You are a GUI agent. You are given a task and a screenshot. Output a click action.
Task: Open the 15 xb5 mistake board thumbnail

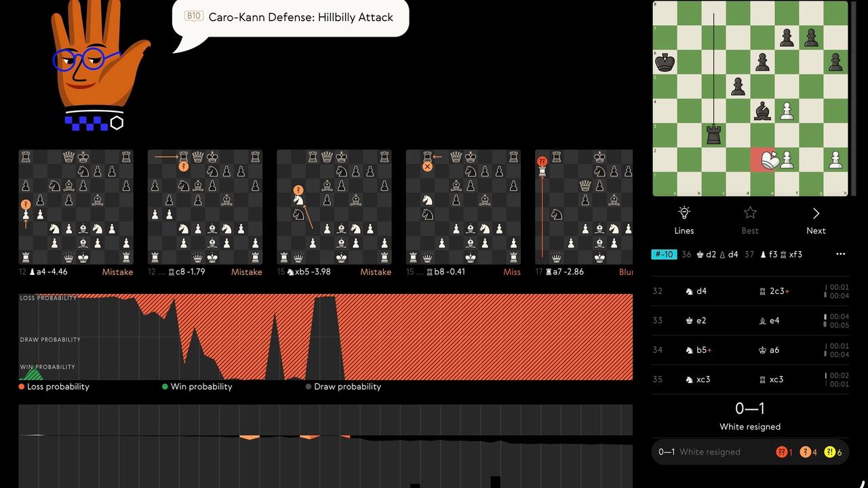coord(334,207)
